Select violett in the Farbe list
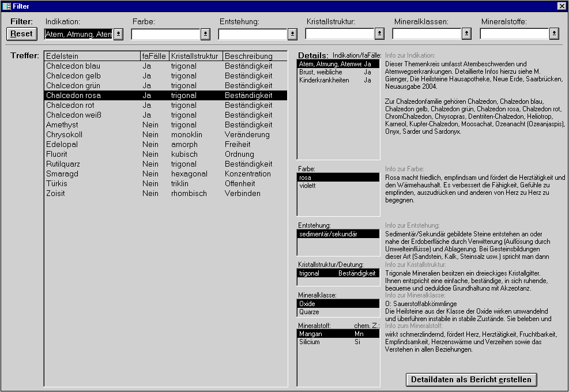 click(x=338, y=186)
